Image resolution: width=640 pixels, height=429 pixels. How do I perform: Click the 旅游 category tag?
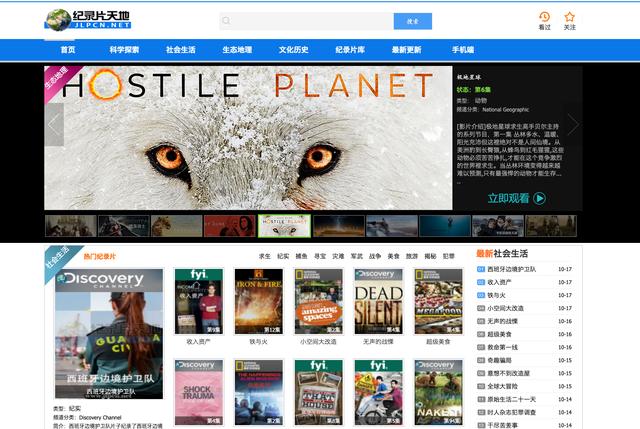[412, 256]
